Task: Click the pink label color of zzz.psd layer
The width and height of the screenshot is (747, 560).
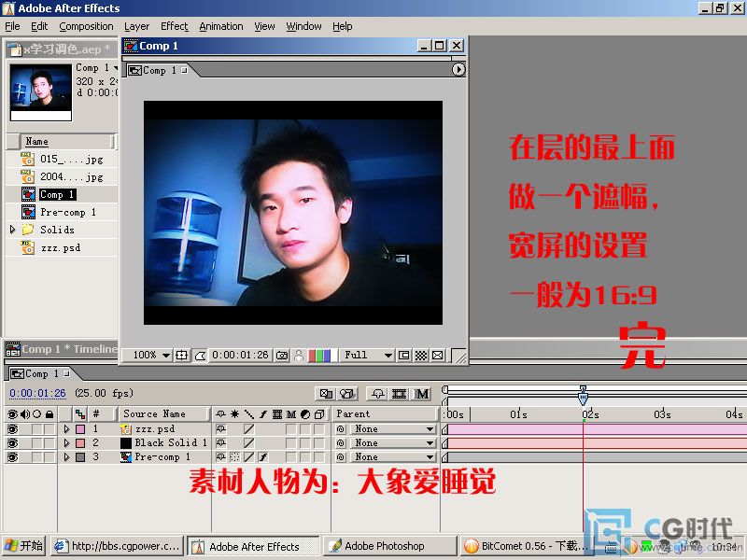Action: coord(80,429)
